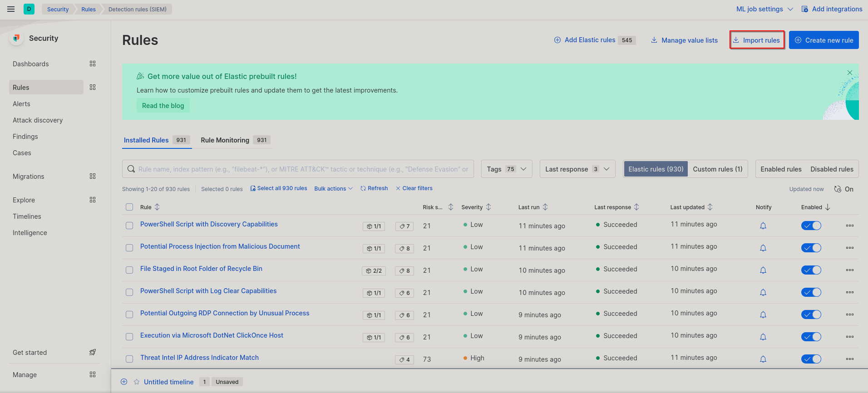
Task: Click Read the blog button
Action: [x=163, y=105]
